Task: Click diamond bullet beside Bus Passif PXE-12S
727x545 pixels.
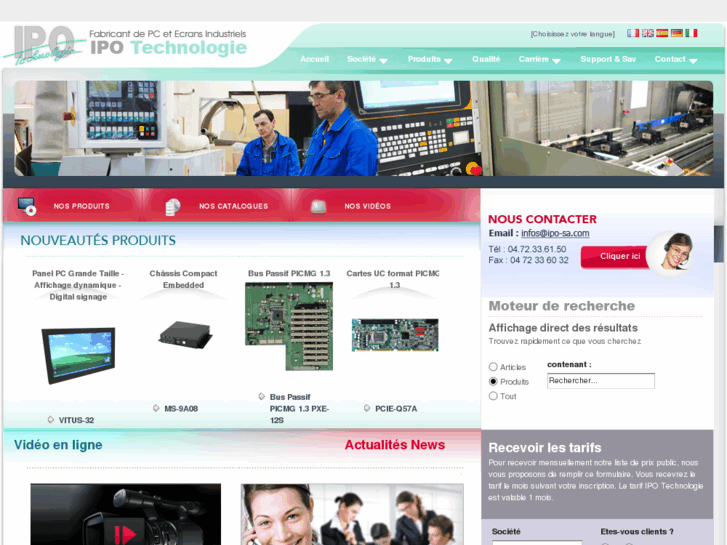Action: point(261,397)
